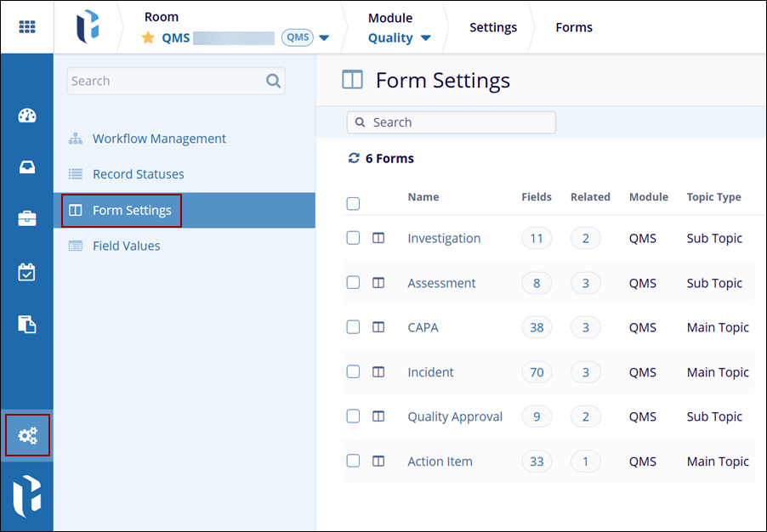Select the CAPA form checkbox
The width and height of the screenshot is (767, 532).
tap(353, 327)
